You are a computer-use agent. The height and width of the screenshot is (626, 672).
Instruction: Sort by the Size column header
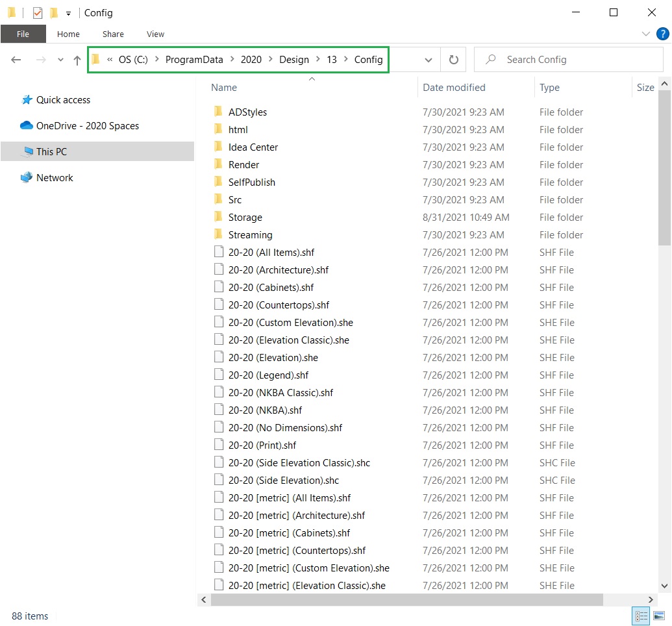pos(645,88)
